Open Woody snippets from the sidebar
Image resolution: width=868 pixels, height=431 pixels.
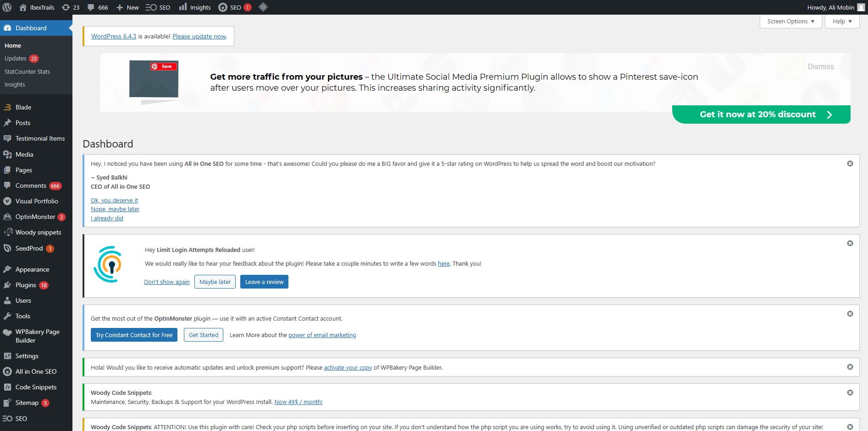pos(38,233)
